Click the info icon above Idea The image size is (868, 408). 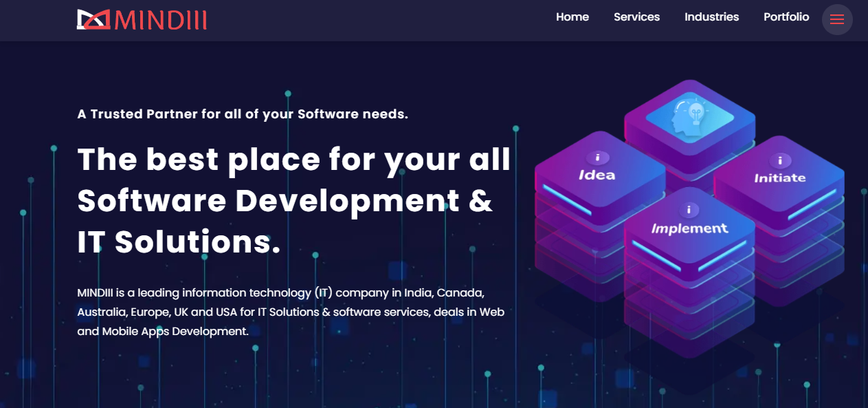[x=597, y=158]
